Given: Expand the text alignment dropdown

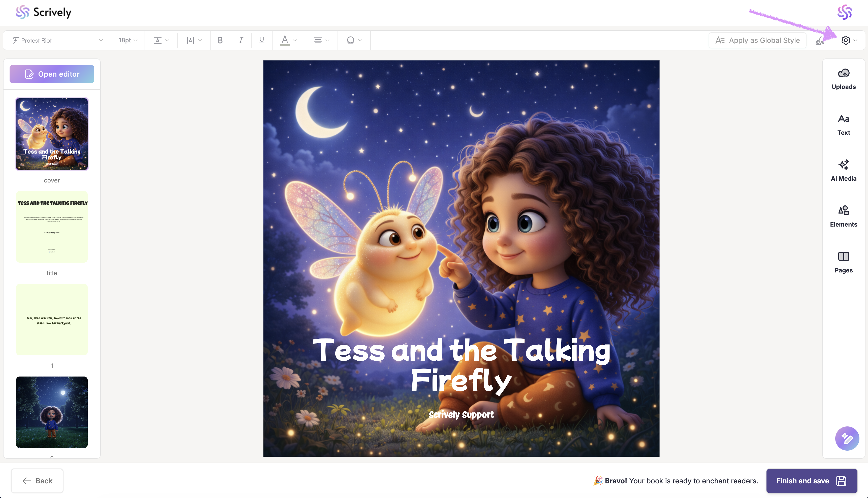Looking at the screenshot, I should 321,40.
